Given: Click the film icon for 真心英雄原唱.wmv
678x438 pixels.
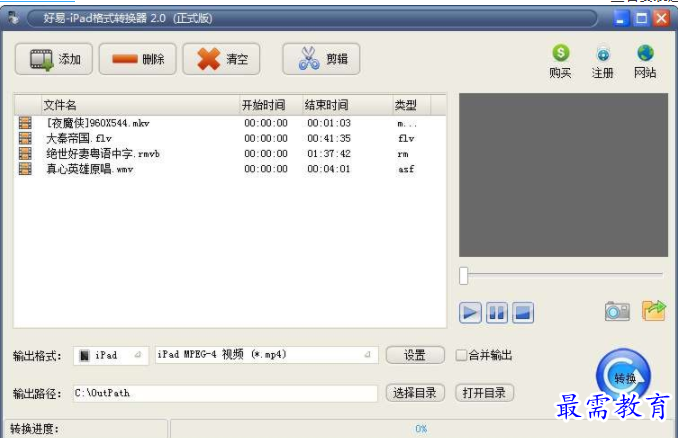Looking at the screenshot, I should [x=25, y=169].
